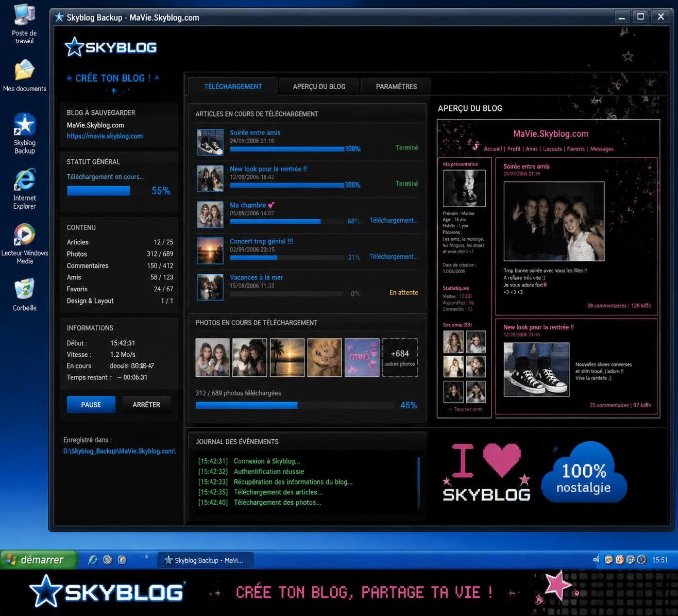Image resolution: width=678 pixels, height=616 pixels.
Task: Open the https://mavie.skyblog.com link
Action: [105, 136]
